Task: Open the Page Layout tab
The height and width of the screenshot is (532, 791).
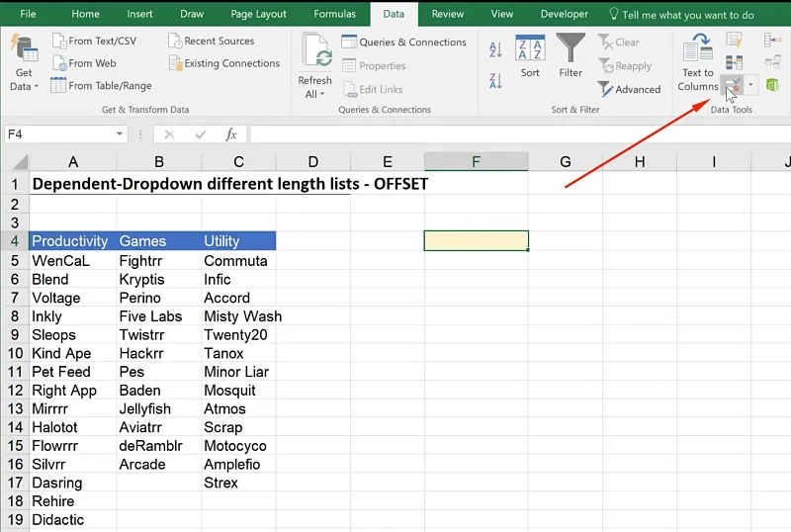Action: [x=257, y=14]
